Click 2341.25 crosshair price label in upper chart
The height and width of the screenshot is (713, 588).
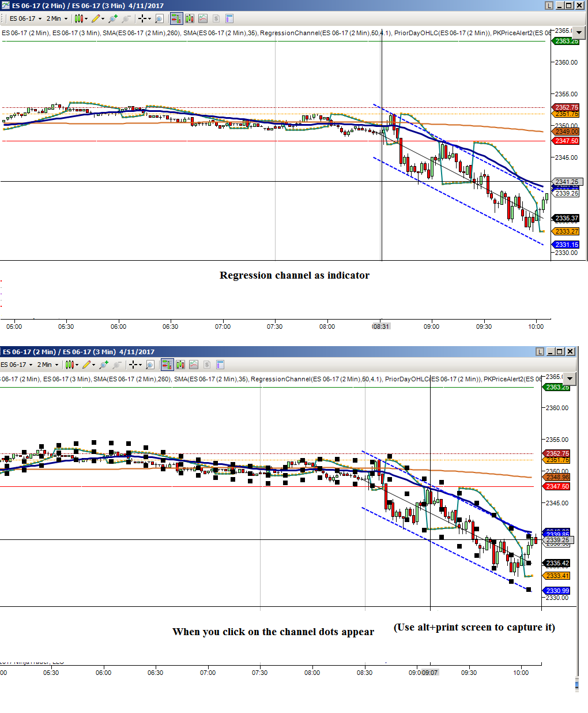click(567, 182)
